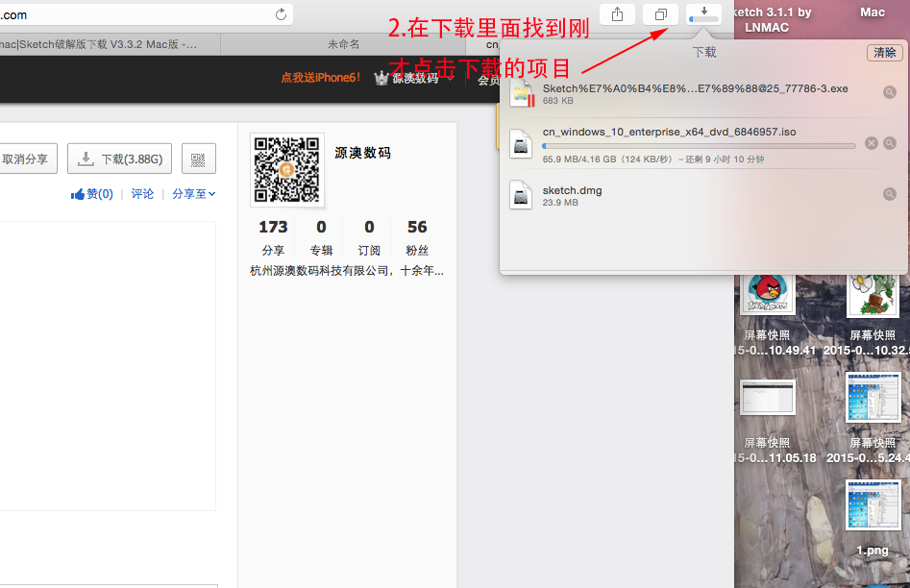Select the sketch.dmg download name
This screenshot has height=588, width=910.
pos(572,190)
